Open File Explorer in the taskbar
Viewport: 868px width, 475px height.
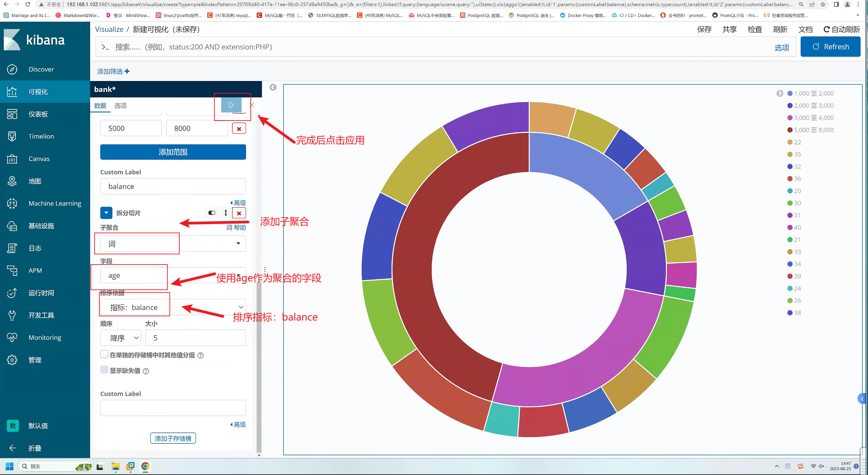116,466
